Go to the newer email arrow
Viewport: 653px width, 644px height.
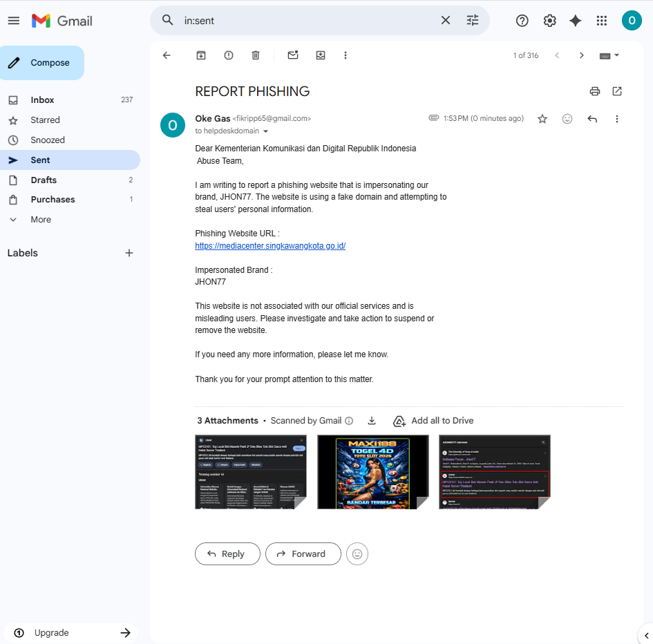pos(557,55)
